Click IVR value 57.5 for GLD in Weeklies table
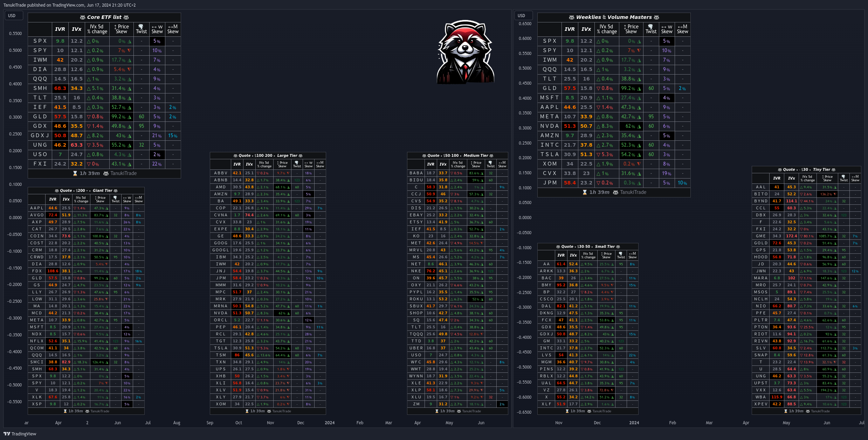 pyautogui.click(x=570, y=88)
